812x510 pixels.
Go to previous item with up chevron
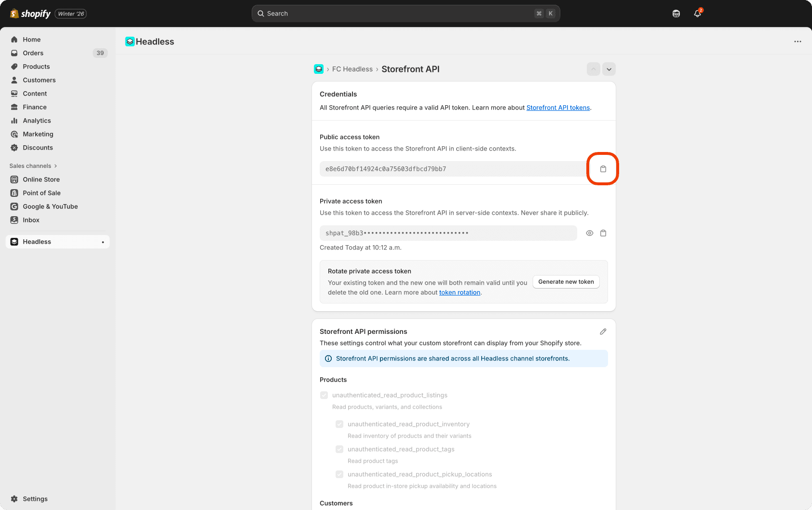point(594,69)
